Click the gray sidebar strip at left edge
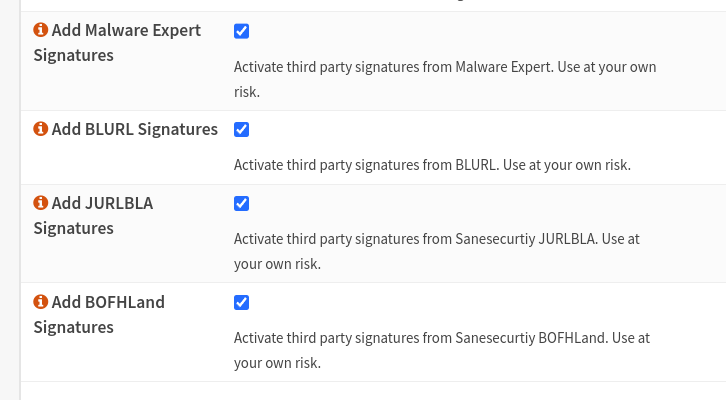The height and width of the screenshot is (400, 726). pos(9,200)
